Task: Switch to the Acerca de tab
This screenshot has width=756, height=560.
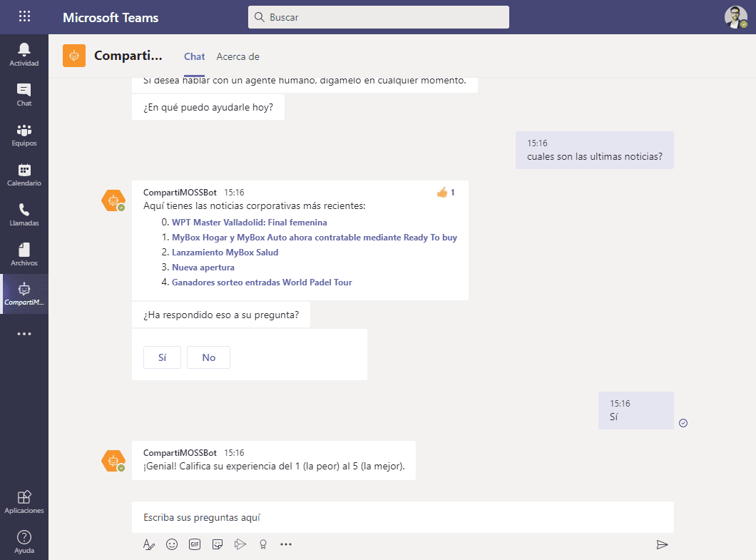Action: coord(237,56)
